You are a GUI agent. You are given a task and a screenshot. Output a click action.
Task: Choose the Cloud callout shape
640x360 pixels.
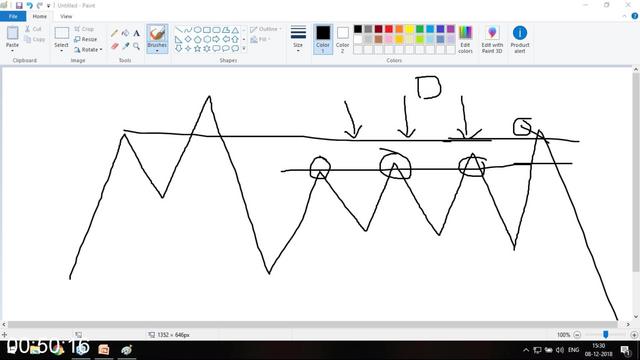235,49
